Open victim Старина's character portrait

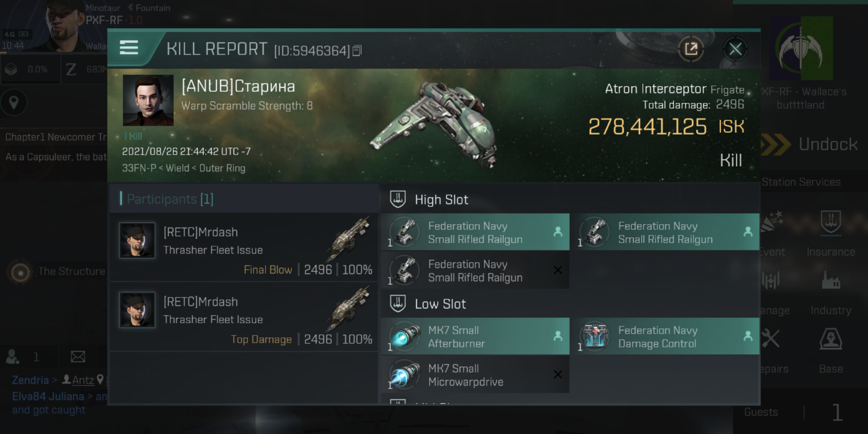(148, 100)
